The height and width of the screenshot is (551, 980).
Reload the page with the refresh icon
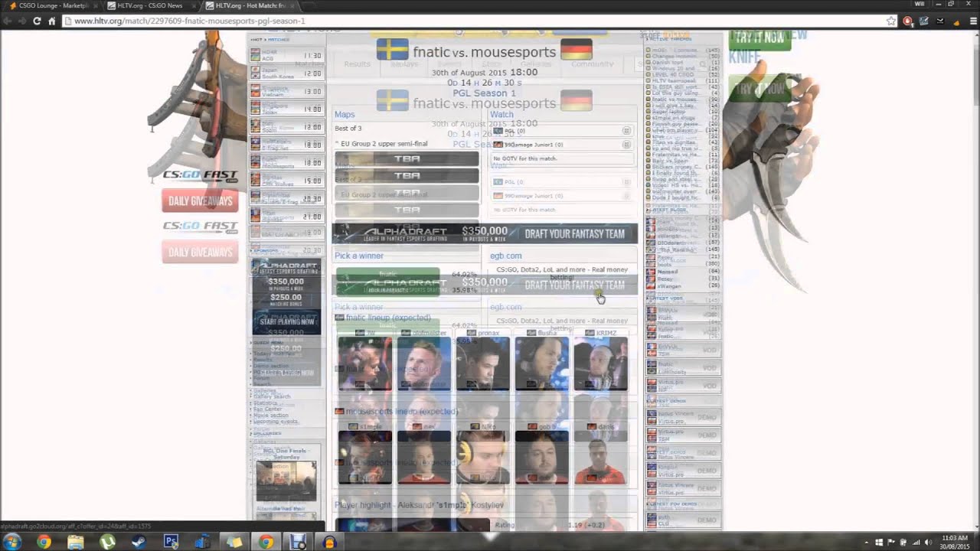(x=36, y=21)
